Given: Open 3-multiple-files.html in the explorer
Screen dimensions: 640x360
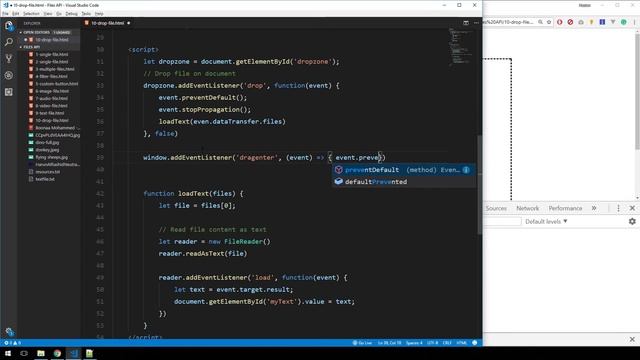Looking at the screenshot, I should [x=55, y=69].
